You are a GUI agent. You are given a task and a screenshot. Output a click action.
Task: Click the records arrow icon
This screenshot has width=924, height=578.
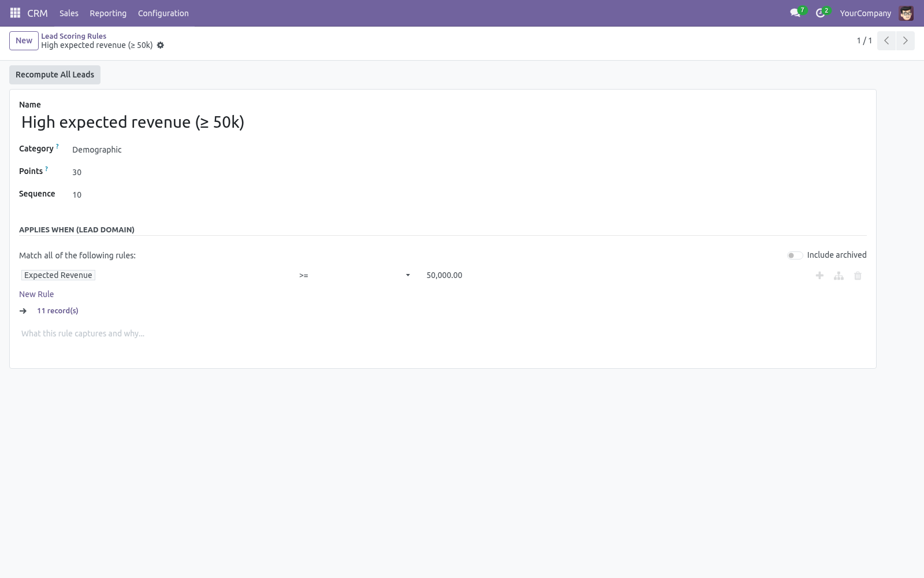point(23,311)
